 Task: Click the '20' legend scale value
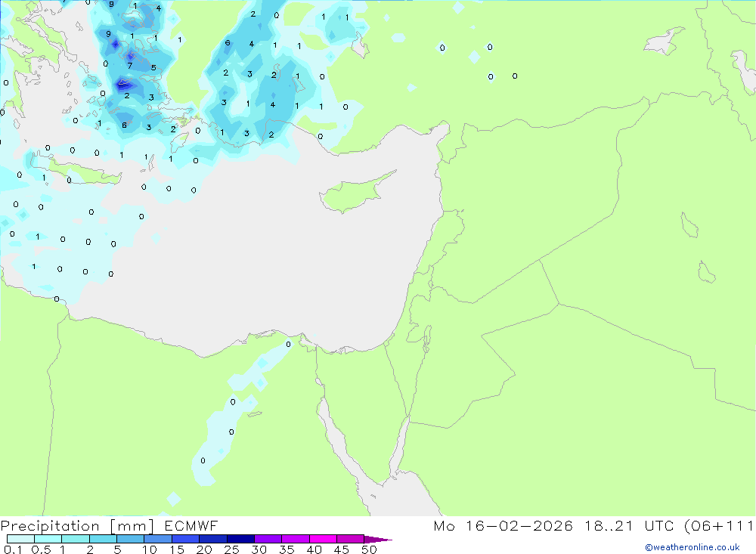click(x=204, y=549)
